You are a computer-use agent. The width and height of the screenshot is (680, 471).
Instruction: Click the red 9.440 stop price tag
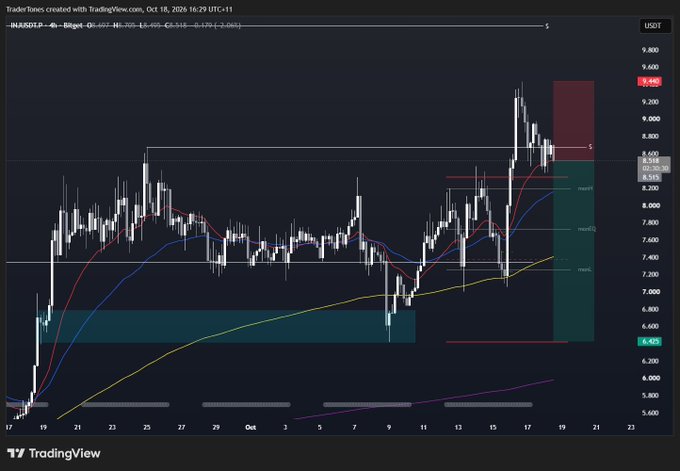[649, 81]
